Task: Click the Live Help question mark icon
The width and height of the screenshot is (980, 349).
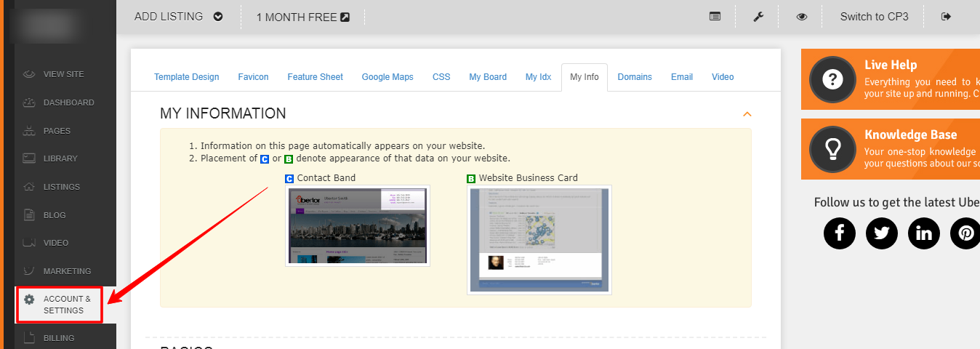Action: [x=832, y=79]
